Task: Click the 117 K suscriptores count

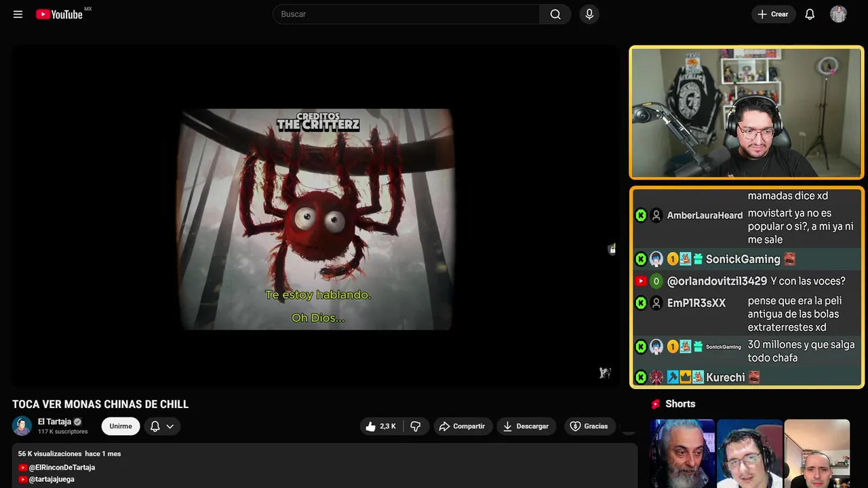Action: (62, 432)
